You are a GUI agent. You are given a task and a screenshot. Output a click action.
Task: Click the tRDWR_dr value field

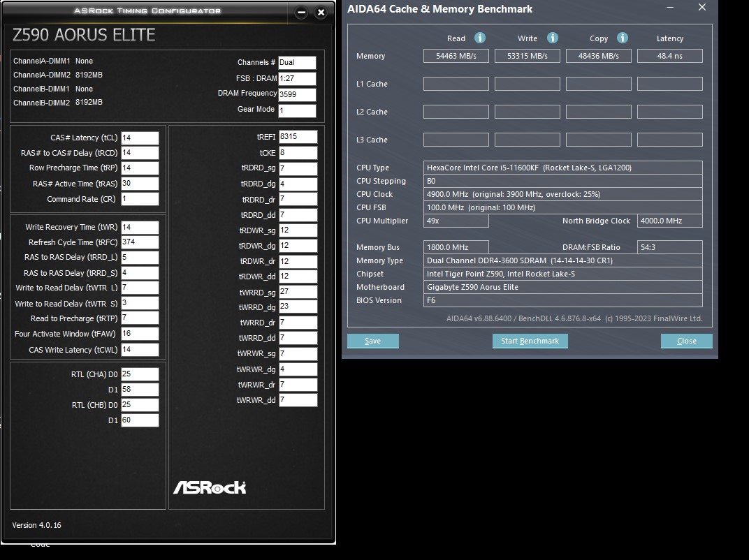298,262
